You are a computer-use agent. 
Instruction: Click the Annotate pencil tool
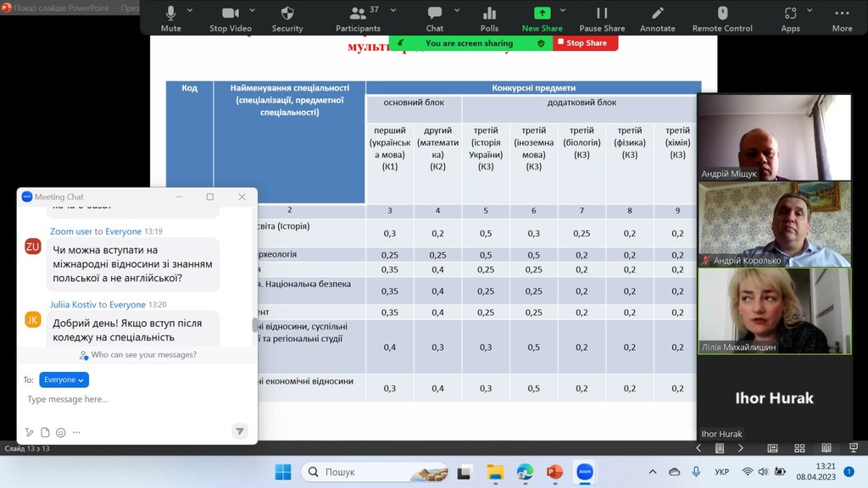[657, 17]
